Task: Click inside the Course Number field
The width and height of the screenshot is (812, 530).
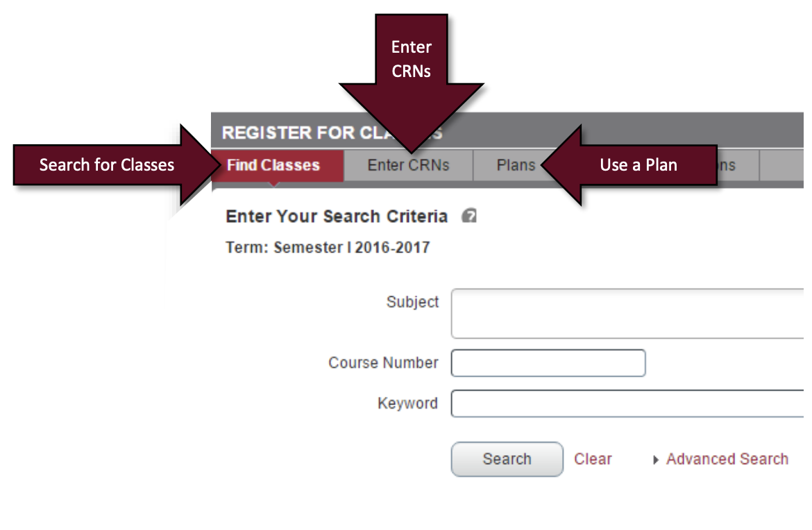Action: (548, 363)
